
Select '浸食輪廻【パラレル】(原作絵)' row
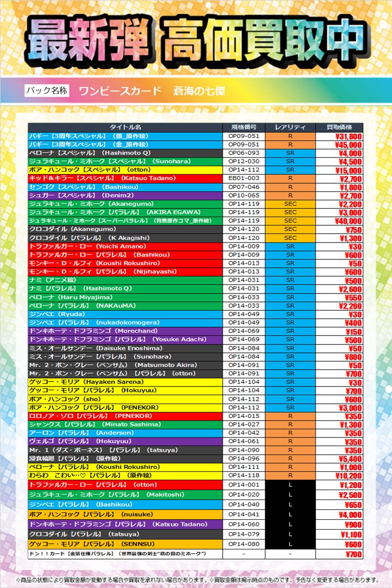[196, 458]
